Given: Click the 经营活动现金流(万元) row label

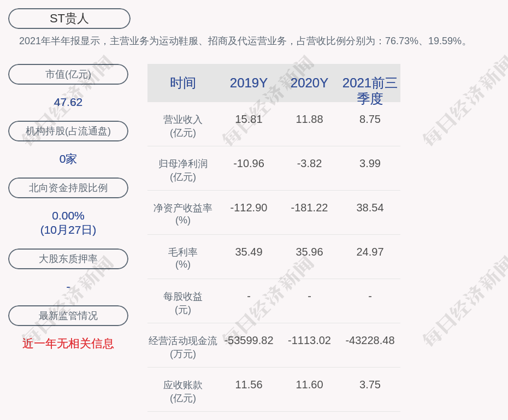Looking at the screenshot, I should tap(183, 347).
